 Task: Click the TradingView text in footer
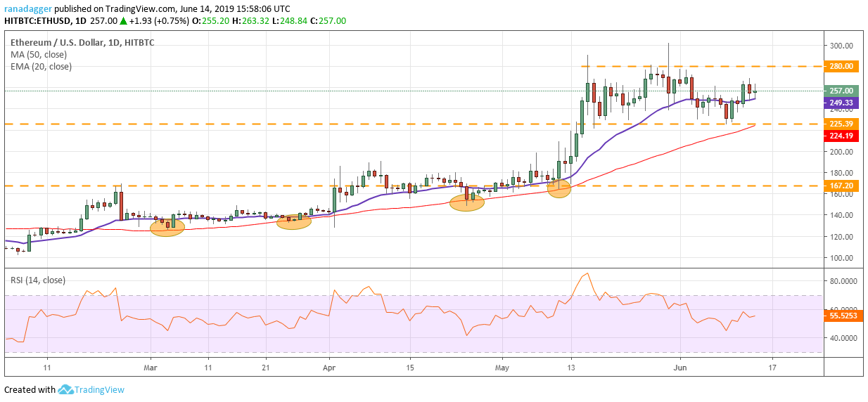click(101, 390)
